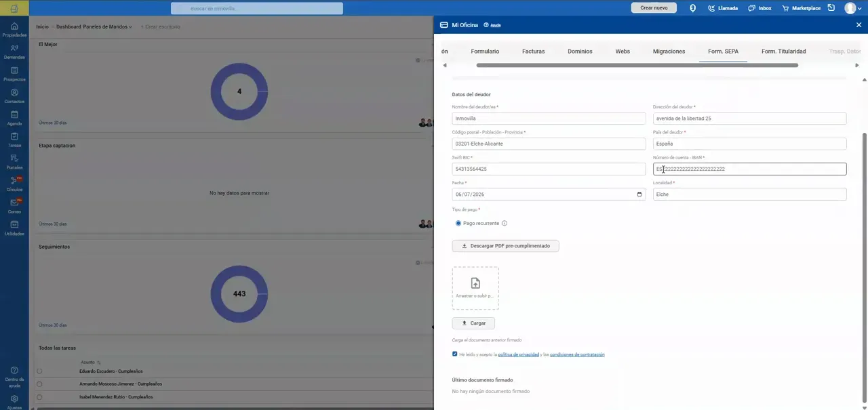Toggle the privacy policy acceptance checkbox

pyautogui.click(x=455, y=354)
